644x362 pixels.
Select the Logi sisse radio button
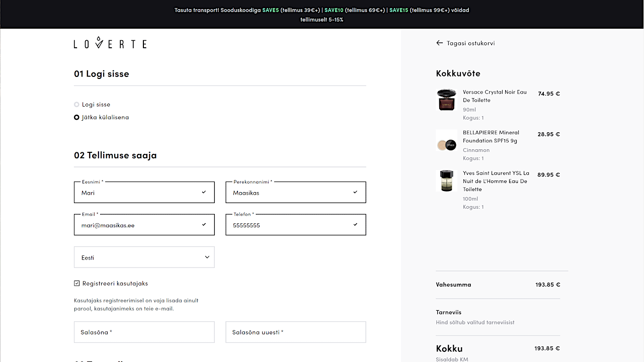(x=76, y=105)
